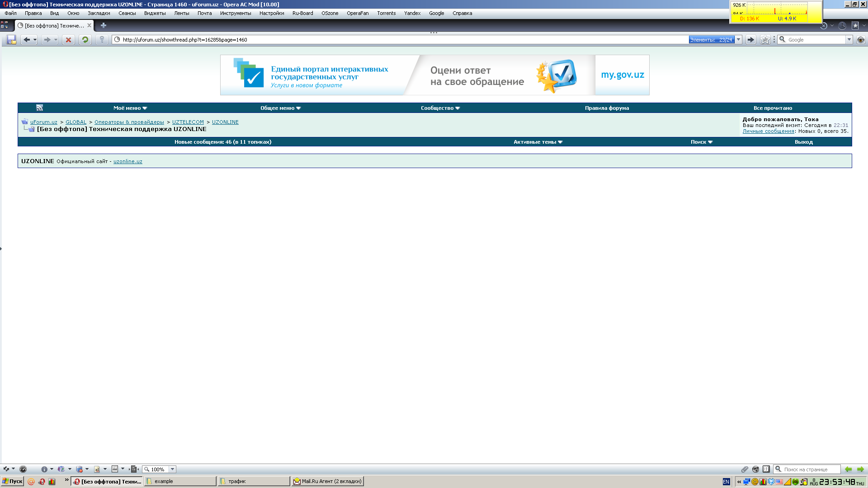
Task: Open Настройки menu
Action: 272,13
